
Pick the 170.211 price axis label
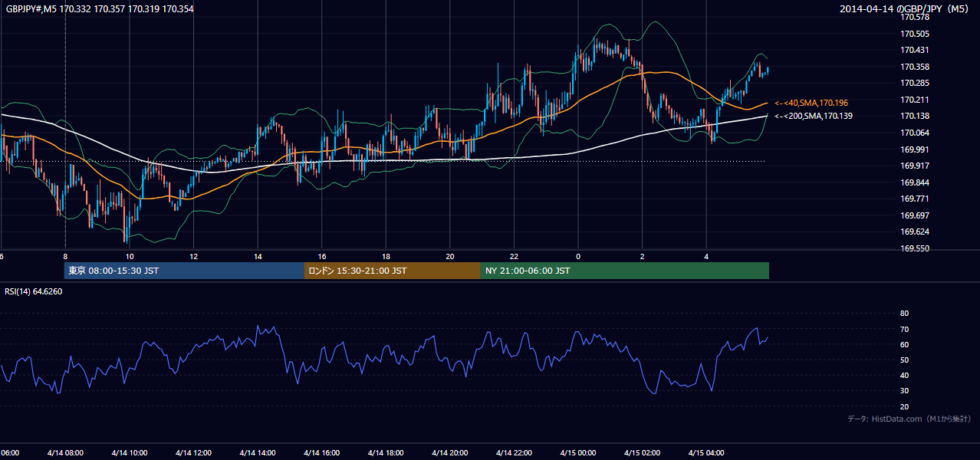(x=915, y=100)
